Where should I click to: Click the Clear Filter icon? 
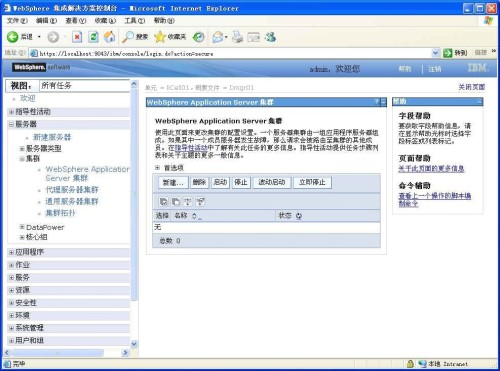coord(200,201)
